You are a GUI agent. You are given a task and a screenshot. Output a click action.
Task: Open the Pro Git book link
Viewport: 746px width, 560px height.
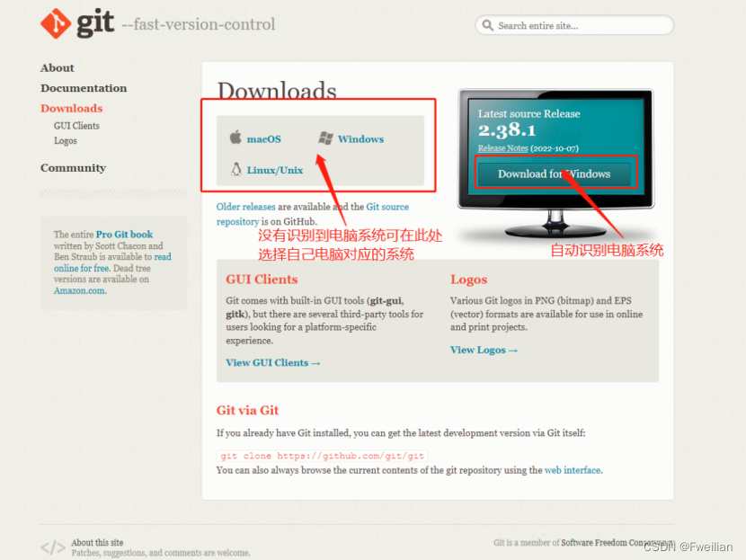[124, 234]
